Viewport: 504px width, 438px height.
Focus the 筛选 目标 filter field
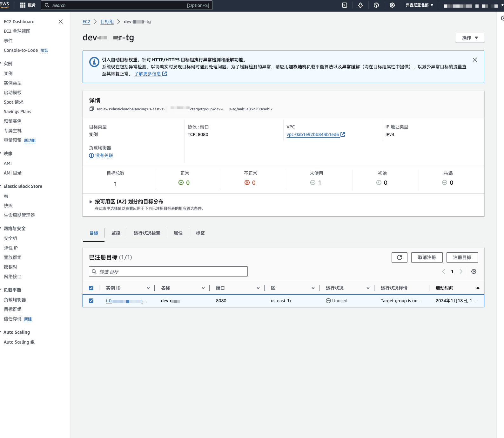coord(168,271)
